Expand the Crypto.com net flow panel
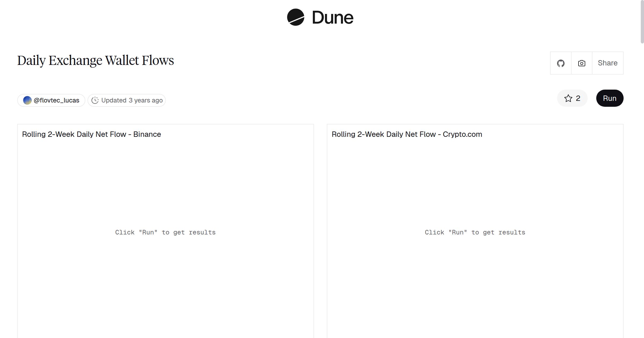 coord(475,232)
